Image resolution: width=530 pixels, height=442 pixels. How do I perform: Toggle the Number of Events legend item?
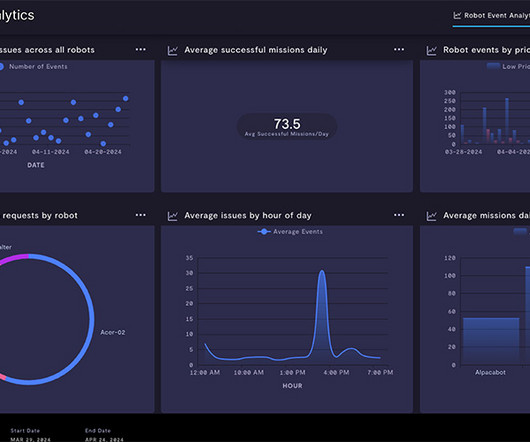34,67
